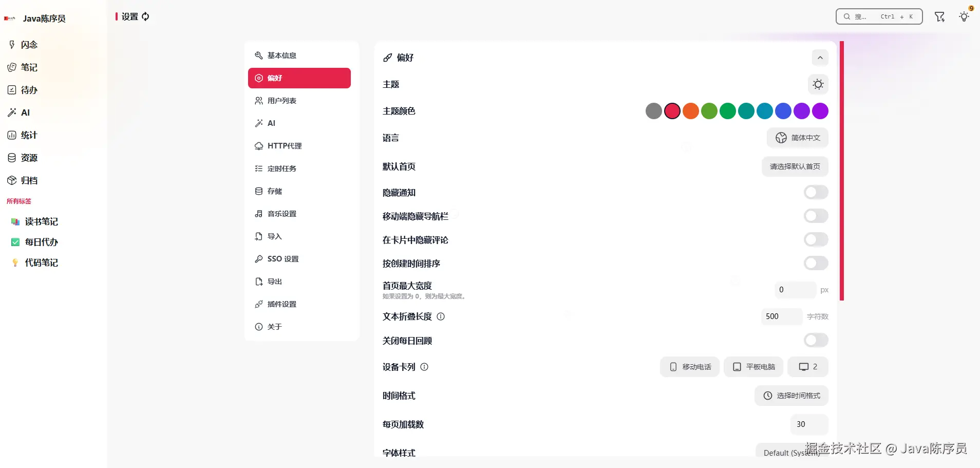Click the desktop column button showing 2
This screenshot has width=980, height=468.
tap(808, 367)
